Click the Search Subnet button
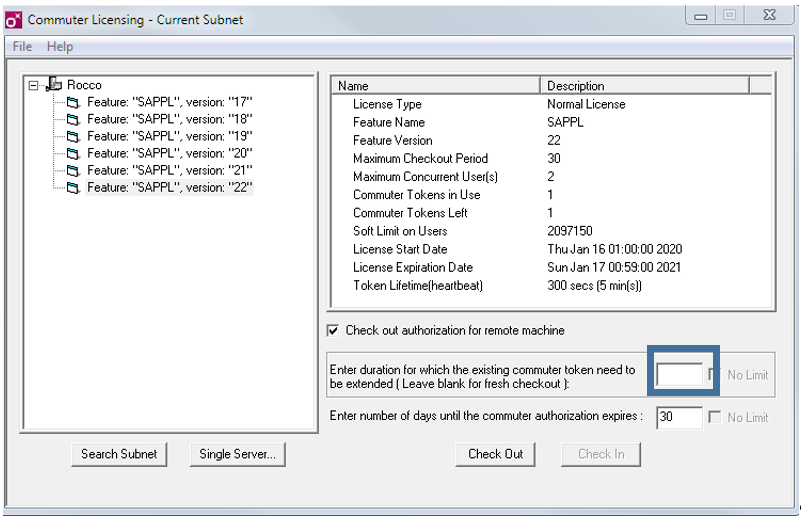 point(119,454)
